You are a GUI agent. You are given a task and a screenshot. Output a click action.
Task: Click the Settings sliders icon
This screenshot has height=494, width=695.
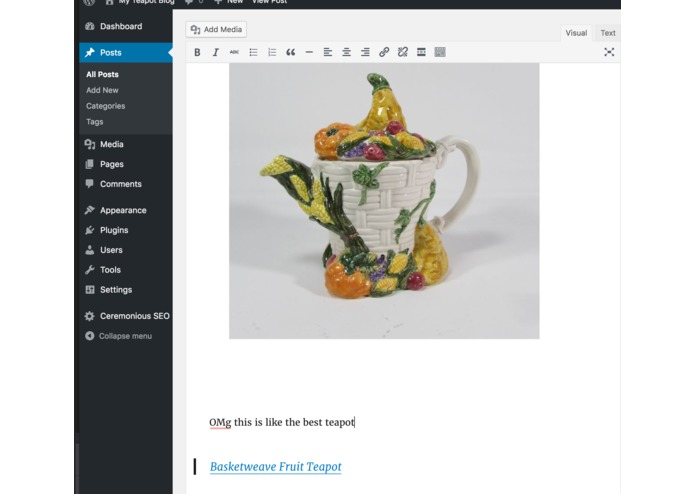click(x=90, y=290)
